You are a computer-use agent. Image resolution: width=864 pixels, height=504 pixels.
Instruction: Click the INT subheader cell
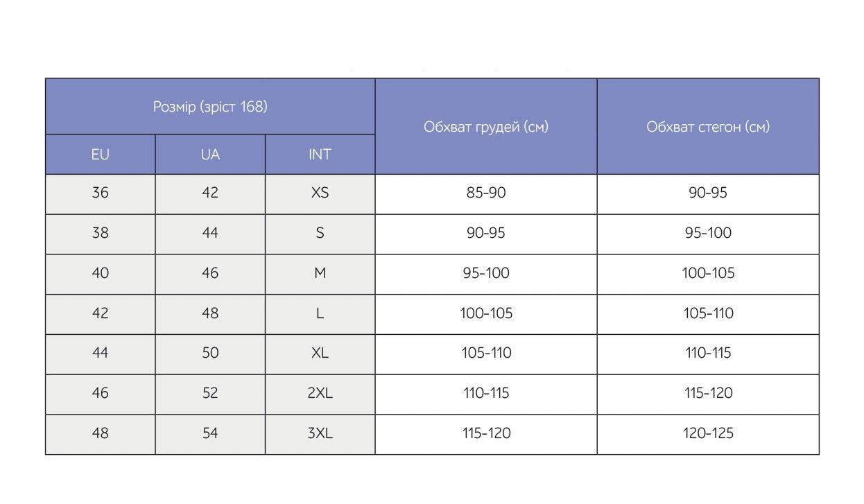click(x=320, y=155)
